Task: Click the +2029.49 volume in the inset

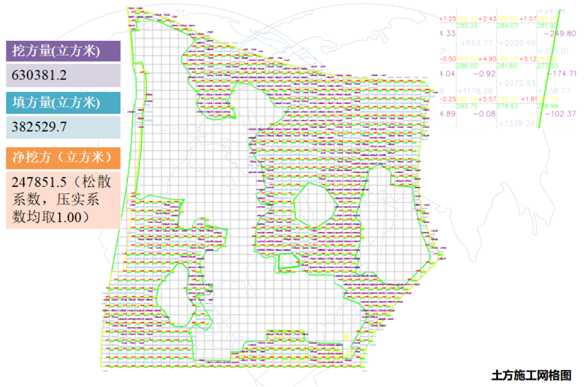Action: point(517,43)
